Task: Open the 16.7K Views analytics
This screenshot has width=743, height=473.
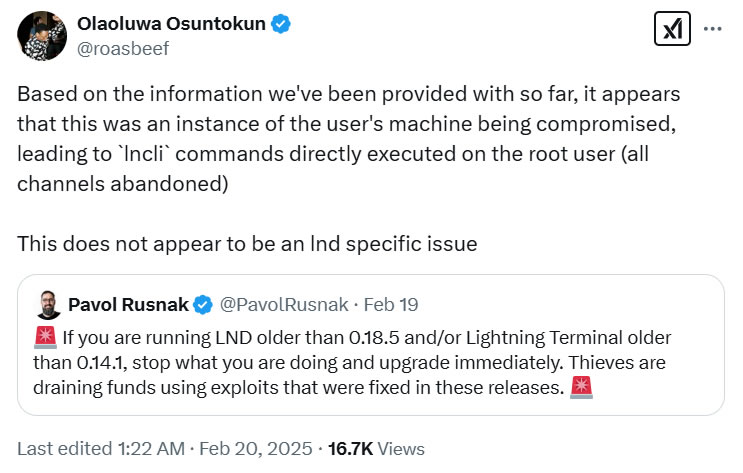Action: coord(378,449)
